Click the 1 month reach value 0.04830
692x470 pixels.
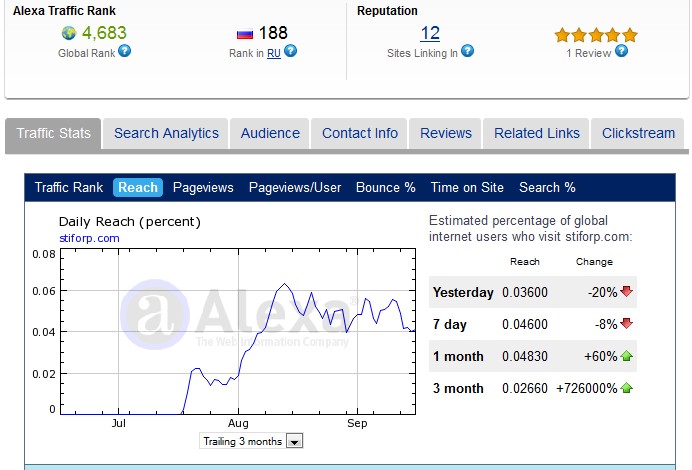coord(525,356)
